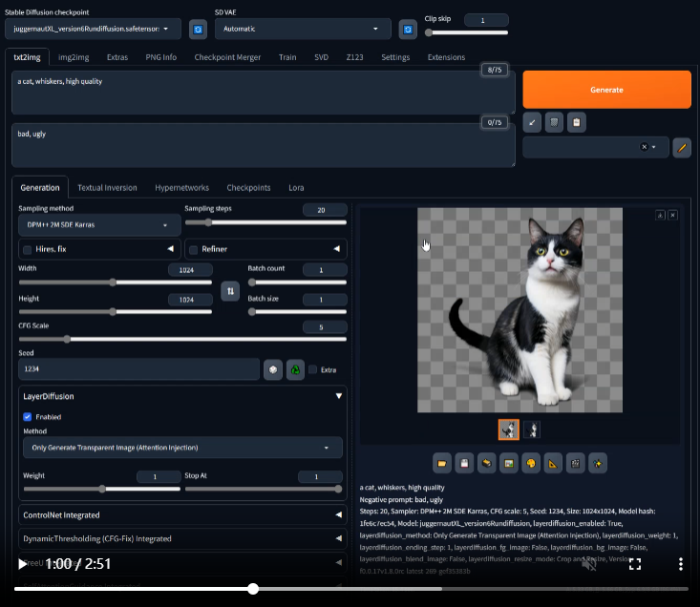700x607 pixels.
Task: Save the image with the floppy disk icon
Action: click(464, 464)
